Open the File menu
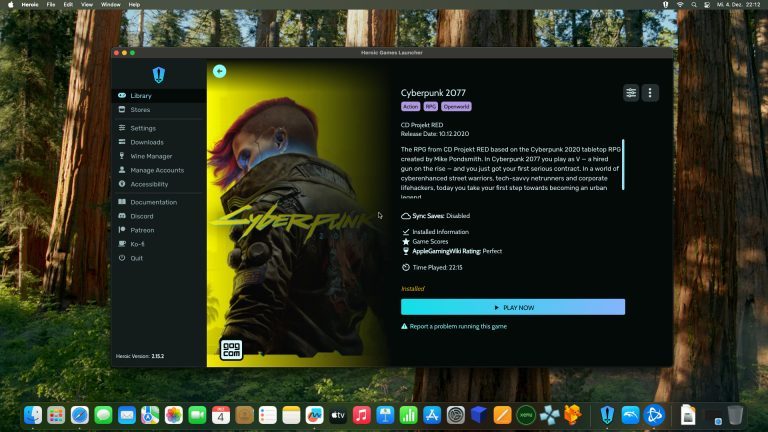 click(51, 4)
